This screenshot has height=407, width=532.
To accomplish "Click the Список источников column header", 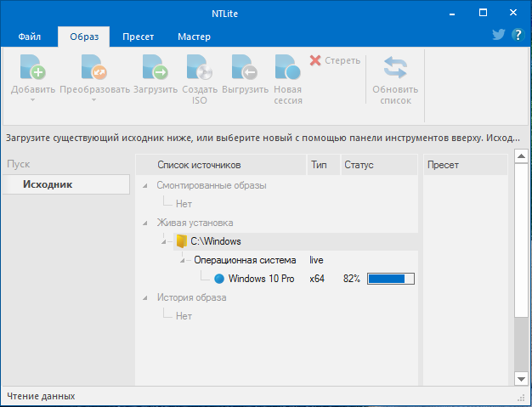I will point(221,165).
